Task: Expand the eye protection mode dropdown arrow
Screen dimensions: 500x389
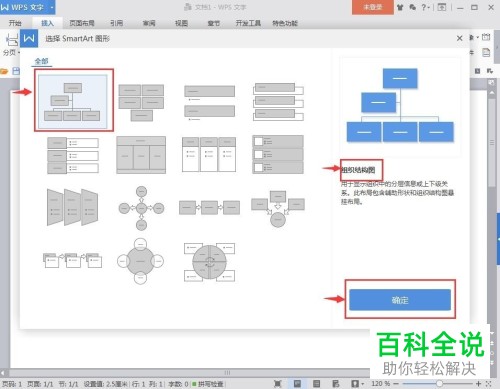Action: coord(363,384)
